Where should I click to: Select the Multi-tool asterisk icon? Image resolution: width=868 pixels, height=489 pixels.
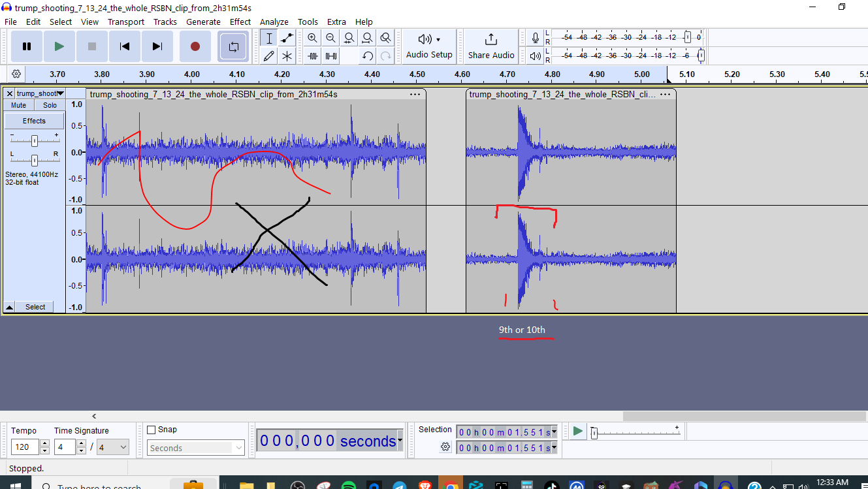287,55
